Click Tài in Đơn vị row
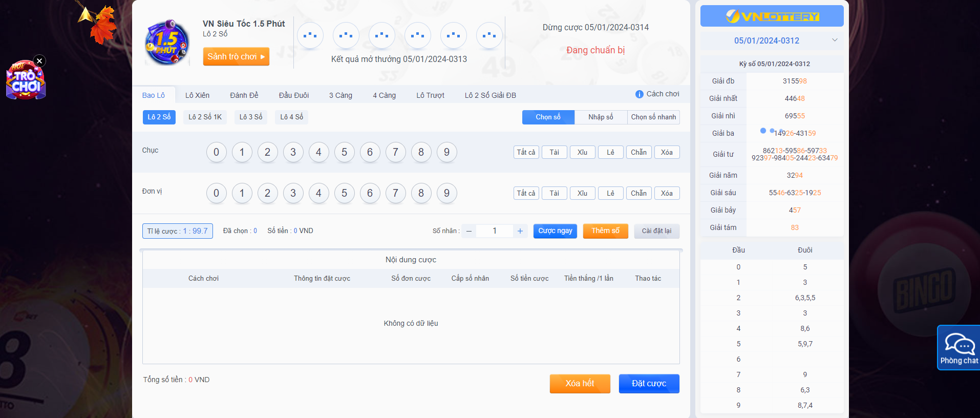Viewport: 980px width, 418px height. point(555,193)
